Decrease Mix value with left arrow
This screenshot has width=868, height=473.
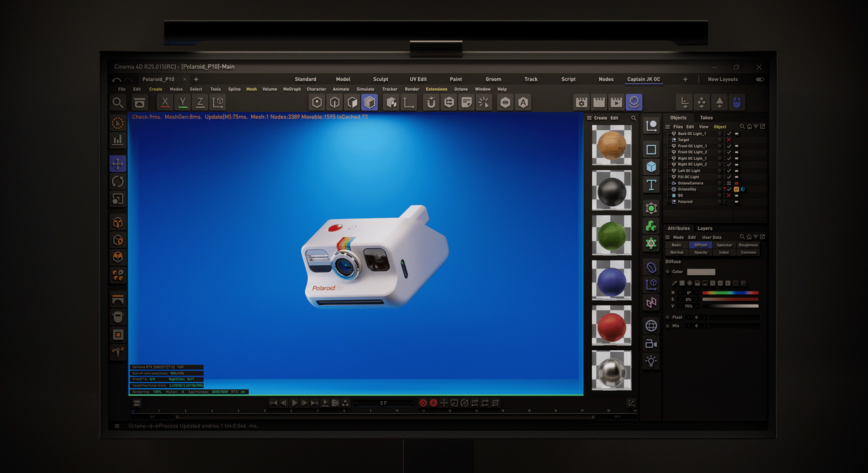(x=689, y=326)
